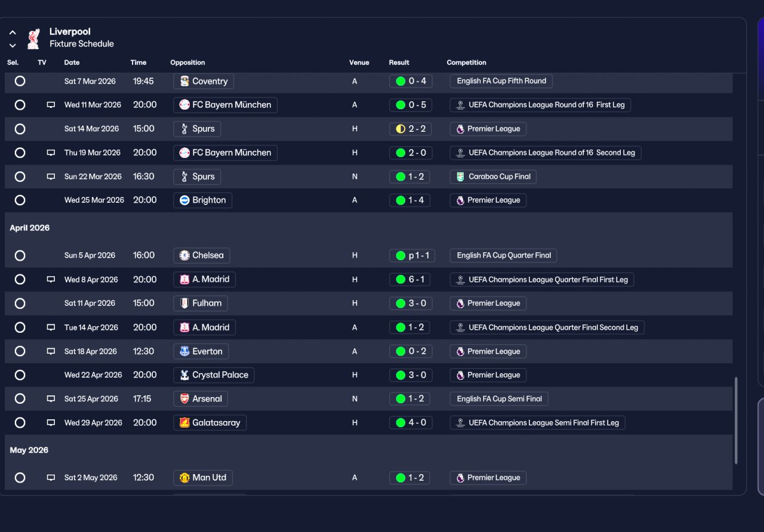Expand panel using the down chevron
The height and width of the screenshot is (532, 764).
(13, 45)
